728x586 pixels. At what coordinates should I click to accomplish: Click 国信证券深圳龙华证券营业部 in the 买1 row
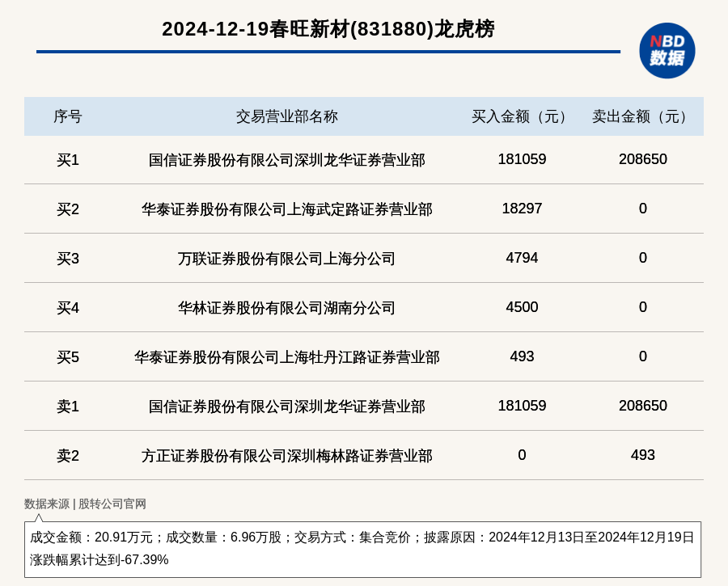(287, 160)
